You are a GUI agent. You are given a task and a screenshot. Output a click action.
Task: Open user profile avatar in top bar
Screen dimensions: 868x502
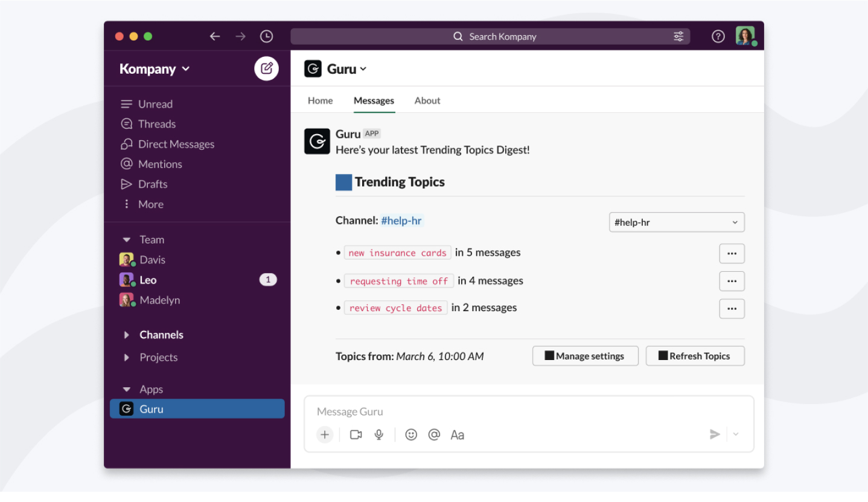click(745, 36)
